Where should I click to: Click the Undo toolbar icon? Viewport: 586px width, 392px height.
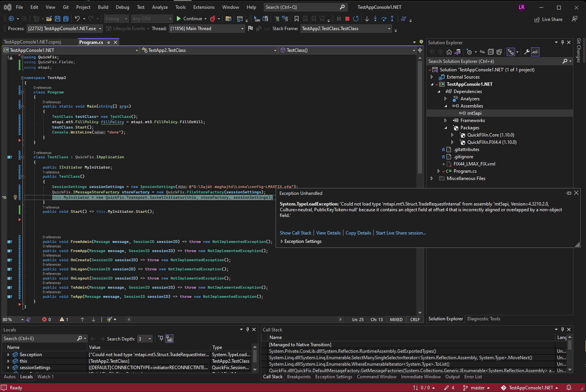pyautogui.click(x=77, y=19)
